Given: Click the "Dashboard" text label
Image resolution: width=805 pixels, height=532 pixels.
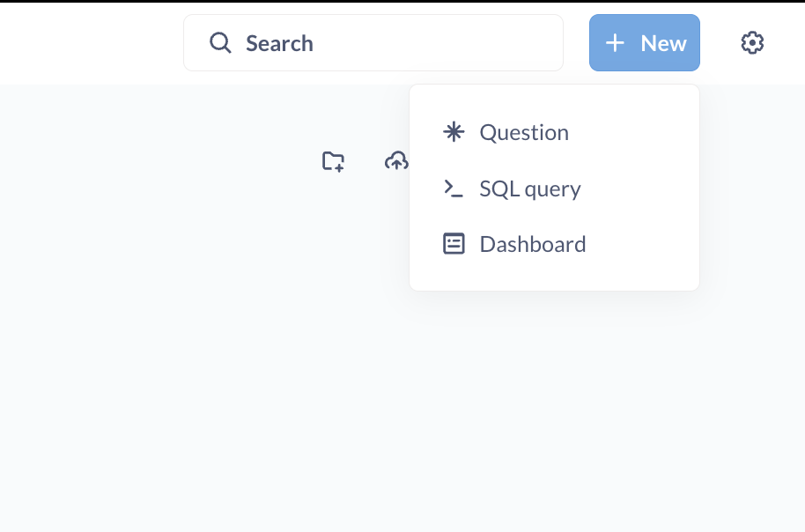Looking at the screenshot, I should 533,244.
